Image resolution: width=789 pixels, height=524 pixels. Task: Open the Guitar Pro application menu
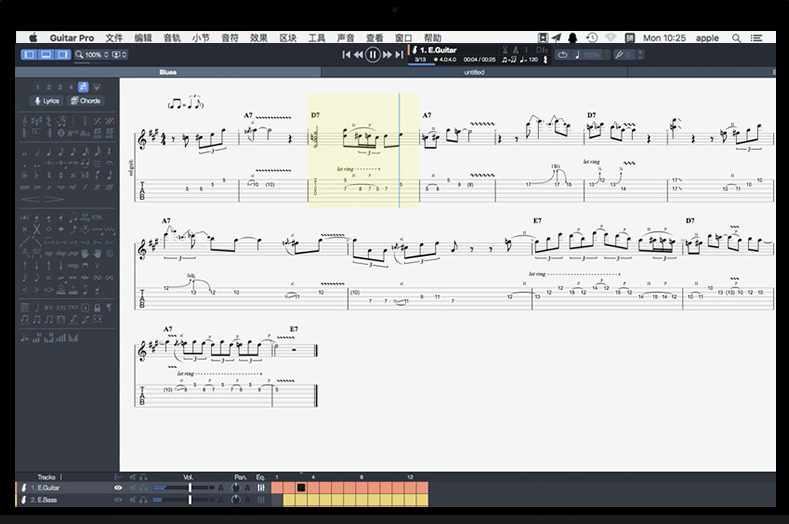click(71, 38)
